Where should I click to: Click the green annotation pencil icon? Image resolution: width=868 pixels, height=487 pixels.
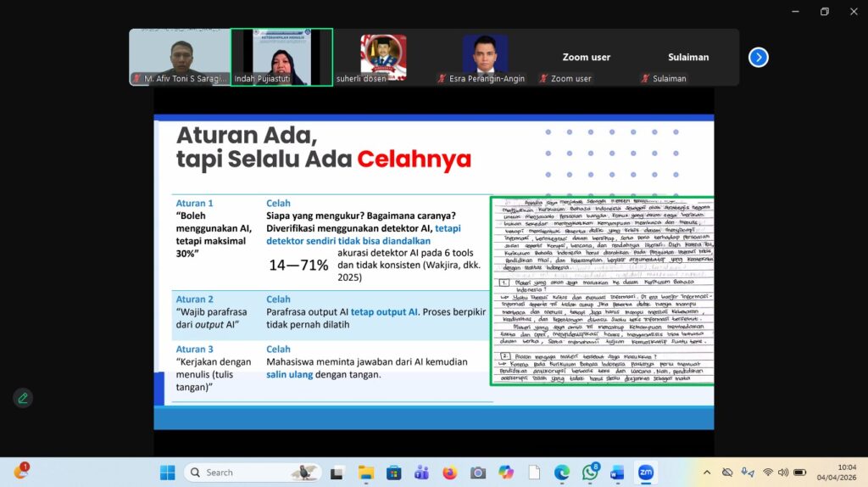(x=23, y=398)
